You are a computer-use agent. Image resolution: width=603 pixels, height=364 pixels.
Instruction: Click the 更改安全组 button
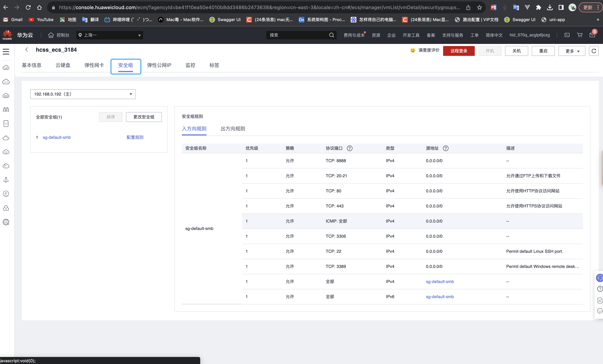[144, 117]
